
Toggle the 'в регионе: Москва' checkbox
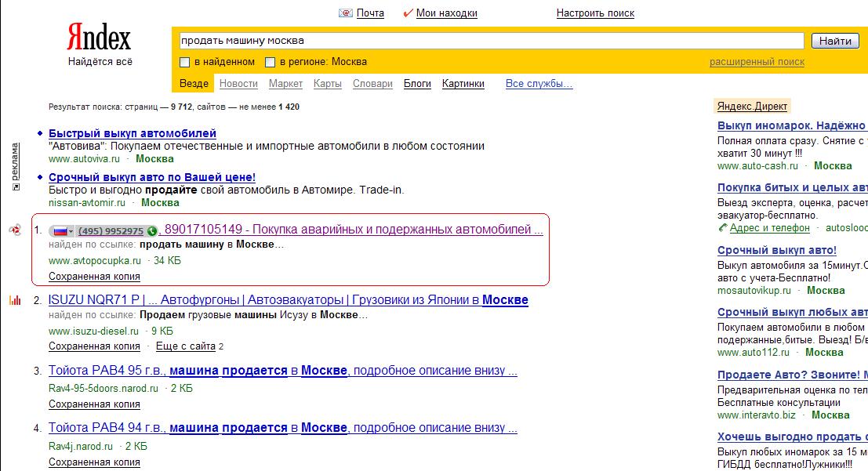pos(271,63)
